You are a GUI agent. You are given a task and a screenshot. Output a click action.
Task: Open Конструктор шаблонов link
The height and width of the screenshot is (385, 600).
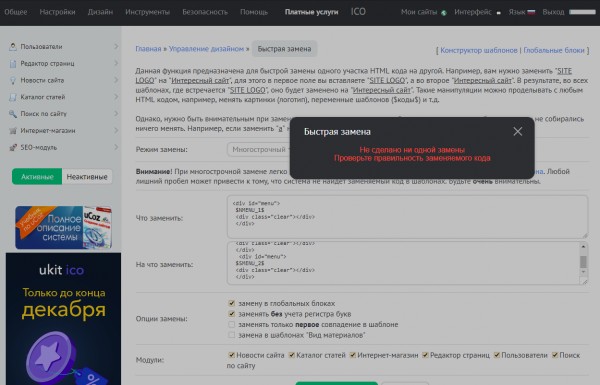479,51
